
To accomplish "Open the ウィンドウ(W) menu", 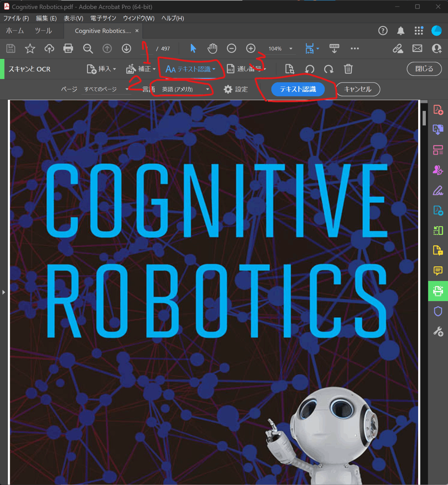I will (x=139, y=18).
